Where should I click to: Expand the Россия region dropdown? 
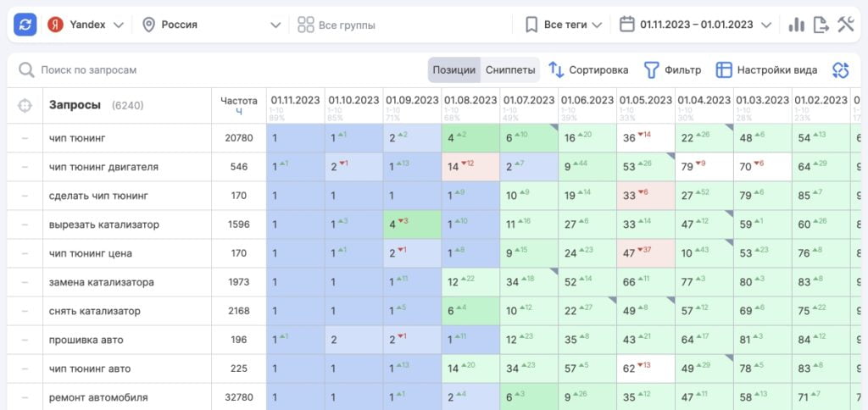coord(211,25)
